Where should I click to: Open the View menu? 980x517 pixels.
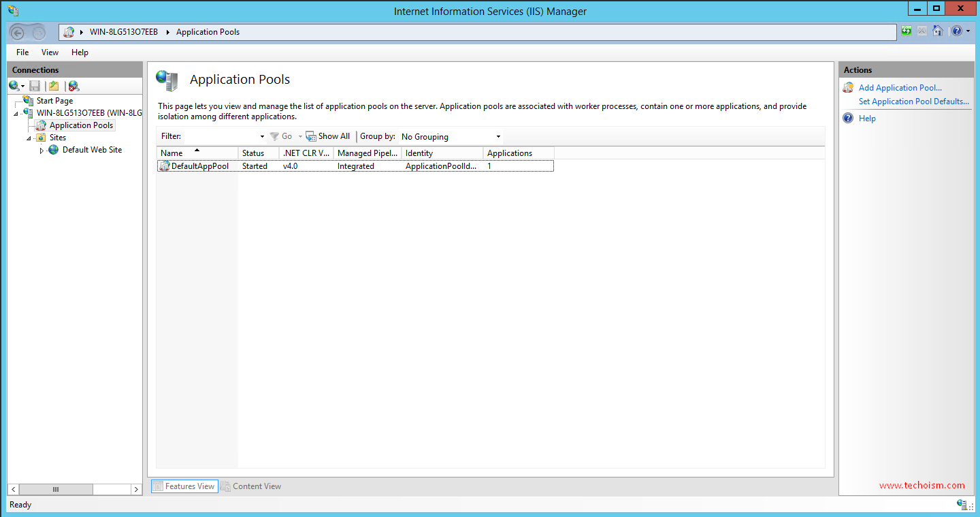point(50,52)
